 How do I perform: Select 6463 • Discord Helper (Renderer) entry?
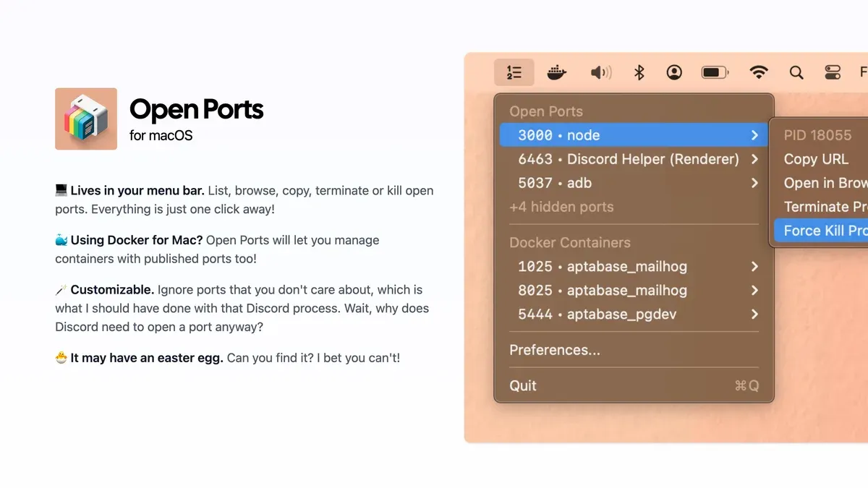pos(634,159)
